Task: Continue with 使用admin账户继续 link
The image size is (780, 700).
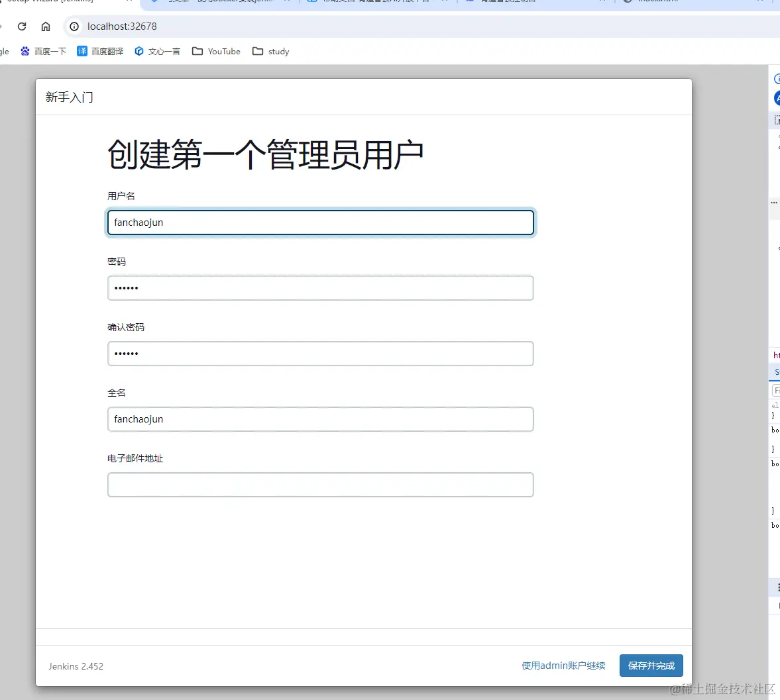Action: coord(563,666)
